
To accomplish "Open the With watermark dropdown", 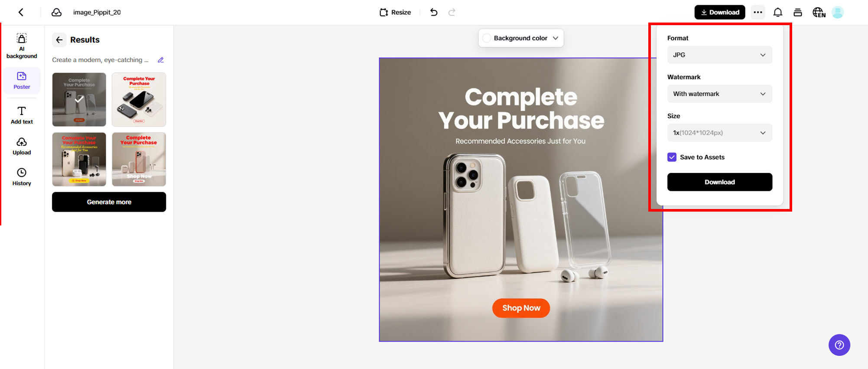I will (x=719, y=94).
